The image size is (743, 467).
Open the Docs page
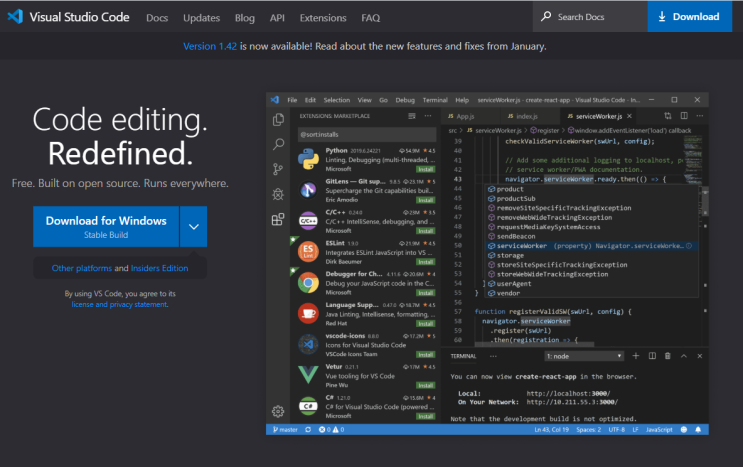pos(157,18)
